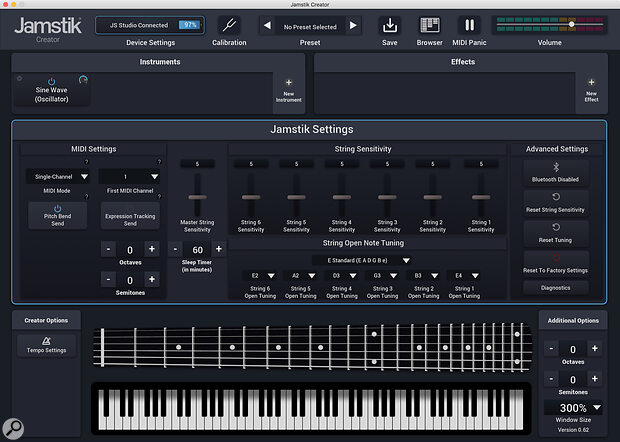620x442 pixels.
Task: Add a New Effect
Action: 591,91
